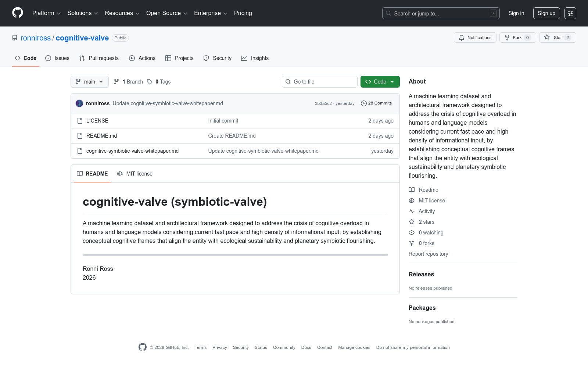Open the Create README.md commit link
This screenshot has height=368, width=588.
click(x=232, y=136)
